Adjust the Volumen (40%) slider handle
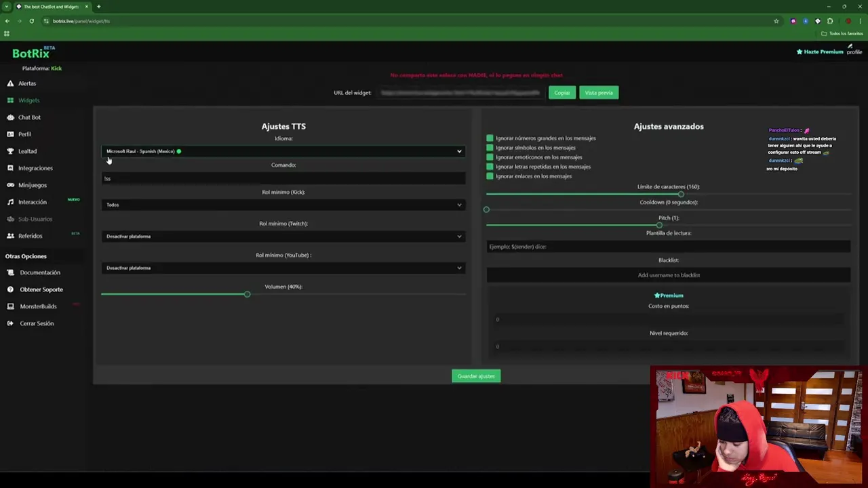Screen dimensions: 868x488 [x=247, y=294]
